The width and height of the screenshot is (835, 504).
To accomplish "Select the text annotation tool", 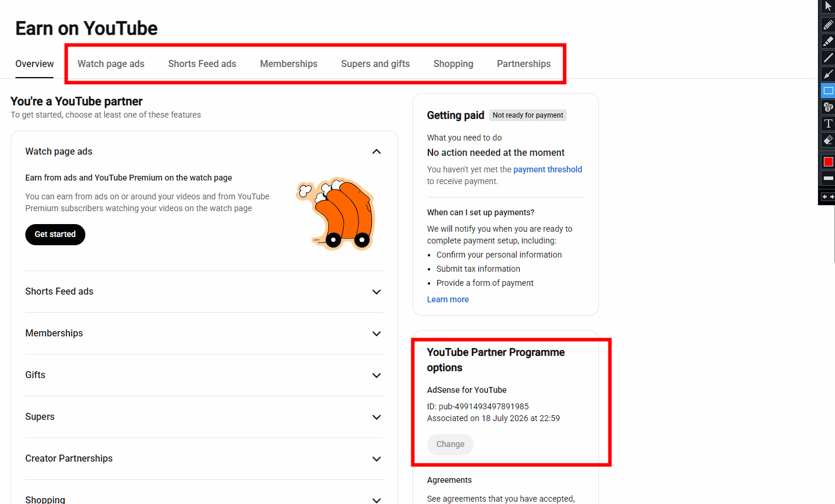I will pyautogui.click(x=828, y=124).
